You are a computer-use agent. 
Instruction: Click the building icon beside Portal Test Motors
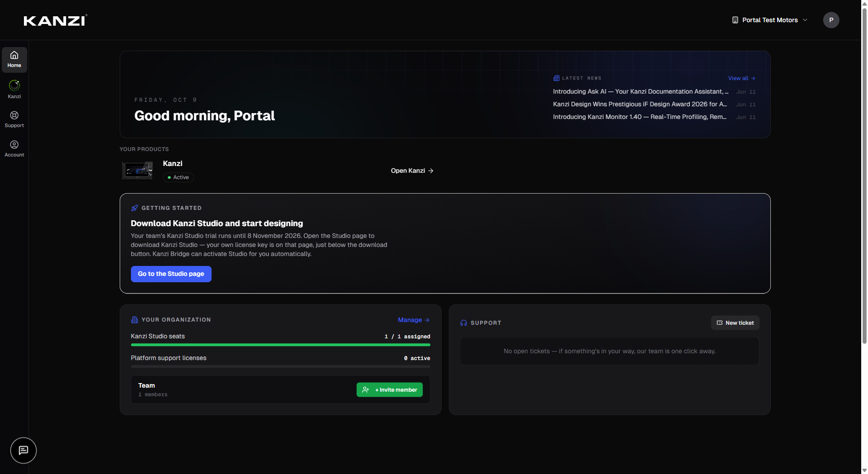tap(735, 20)
